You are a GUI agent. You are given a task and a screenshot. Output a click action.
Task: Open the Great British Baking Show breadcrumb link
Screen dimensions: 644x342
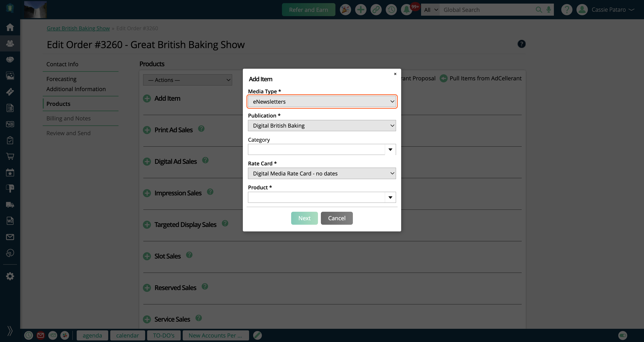point(78,28)
